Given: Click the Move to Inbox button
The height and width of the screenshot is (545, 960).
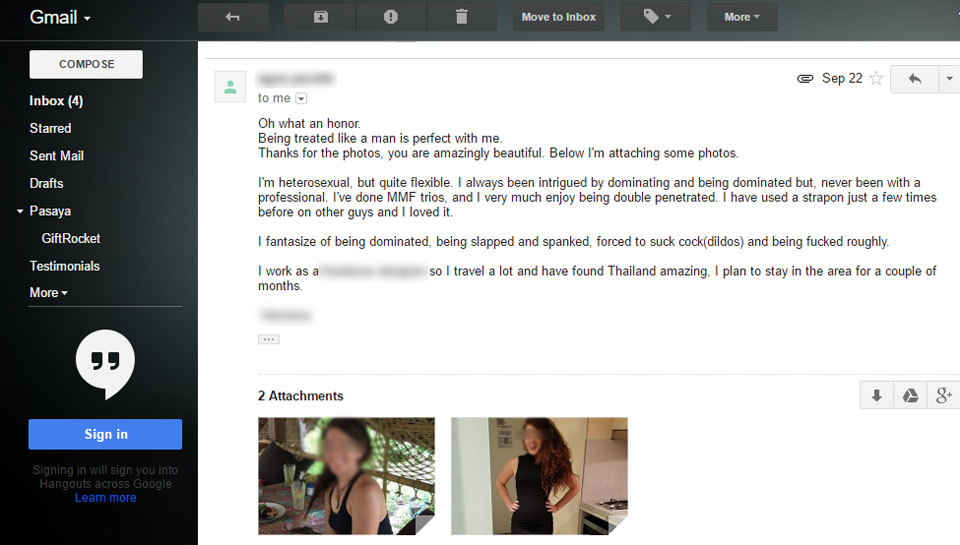Looking at the screenshot, I should tap(558, 17).
